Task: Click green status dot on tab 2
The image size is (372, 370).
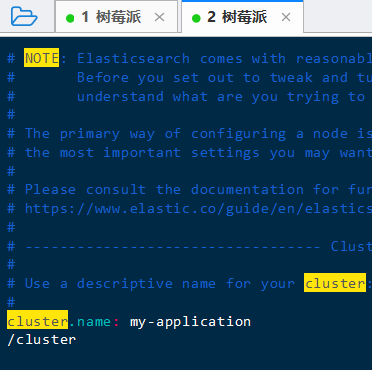Action: (196, 18)
